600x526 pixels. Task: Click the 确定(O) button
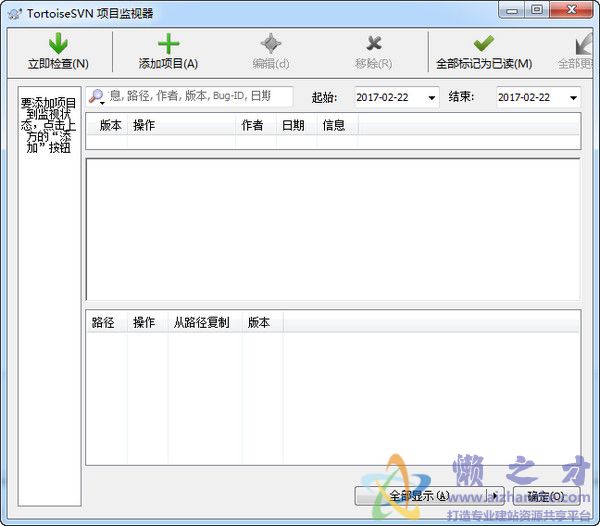point(546,496)
